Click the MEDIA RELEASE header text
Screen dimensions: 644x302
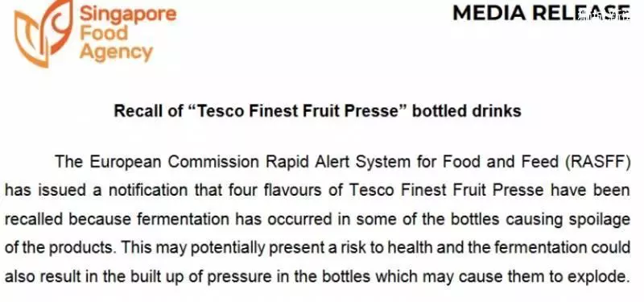pyautogui.click(x=541, y=12)
